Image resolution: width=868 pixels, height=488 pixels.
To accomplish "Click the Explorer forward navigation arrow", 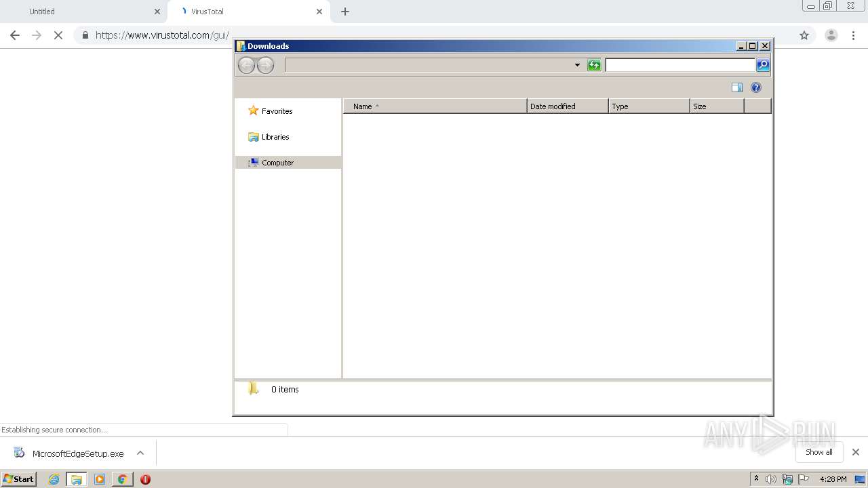I will click(265, 65).
